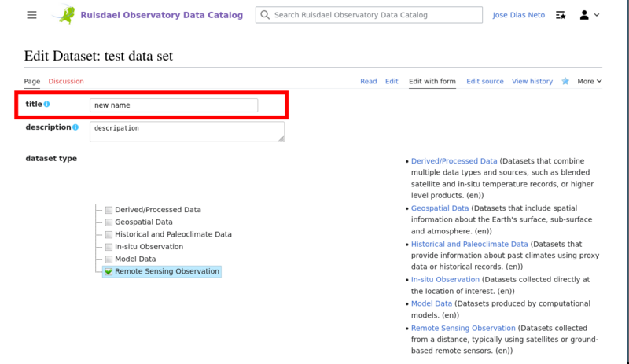Select the Edit with form tab

click(x=432, y=81)
